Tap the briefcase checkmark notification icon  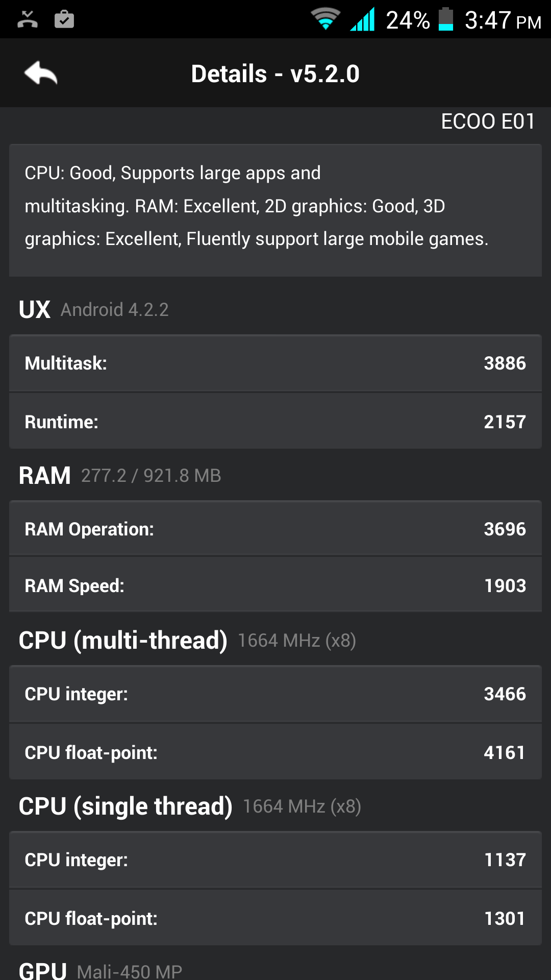click(x=64, y=19)
